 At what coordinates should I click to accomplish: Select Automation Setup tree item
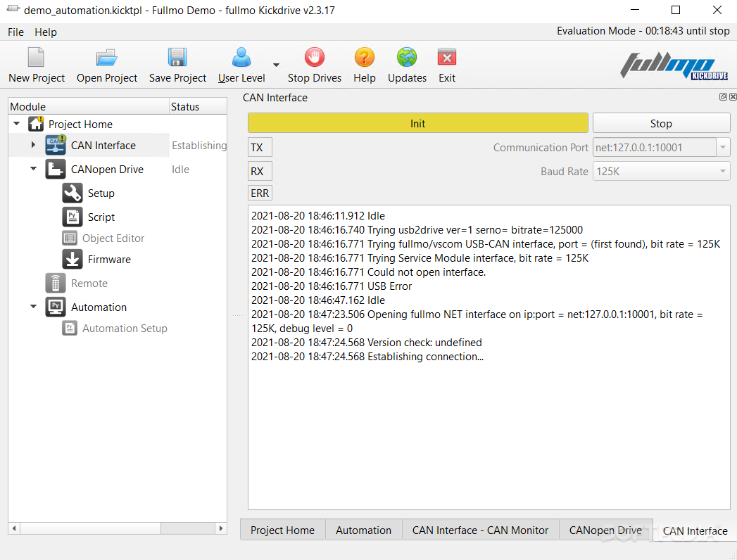tap(125, 328)
